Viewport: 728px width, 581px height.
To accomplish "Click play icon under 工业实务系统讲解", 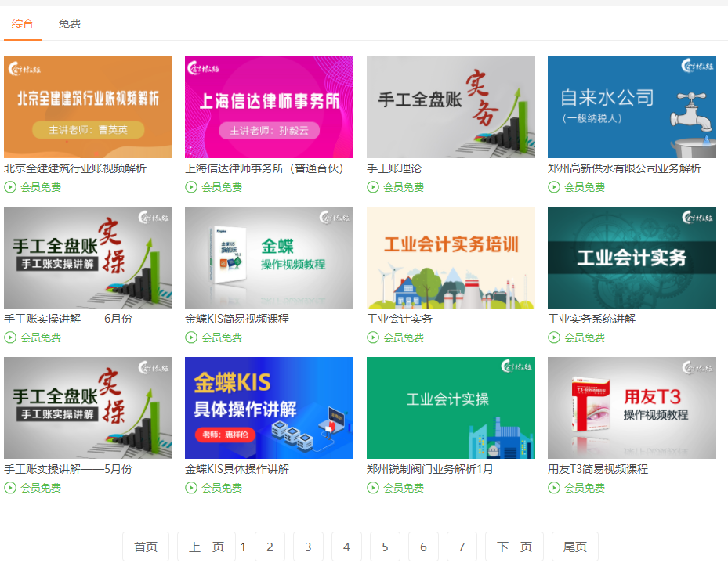I will 554,337.
